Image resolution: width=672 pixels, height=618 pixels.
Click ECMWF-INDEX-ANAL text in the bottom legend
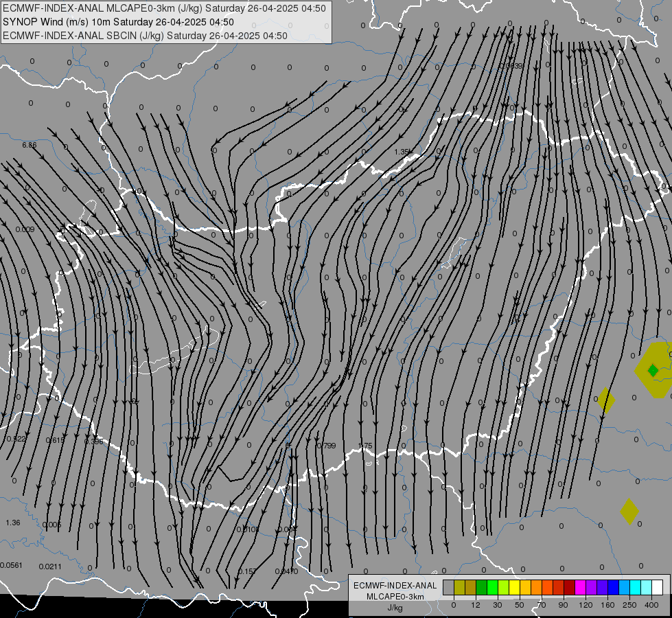click(395, 586)
